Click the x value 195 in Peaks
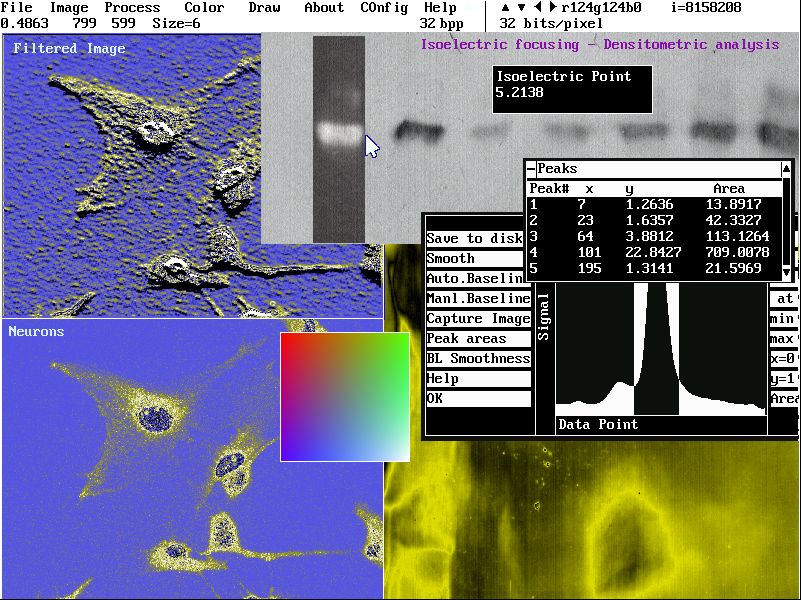801x600 pixels. [589, 268]
